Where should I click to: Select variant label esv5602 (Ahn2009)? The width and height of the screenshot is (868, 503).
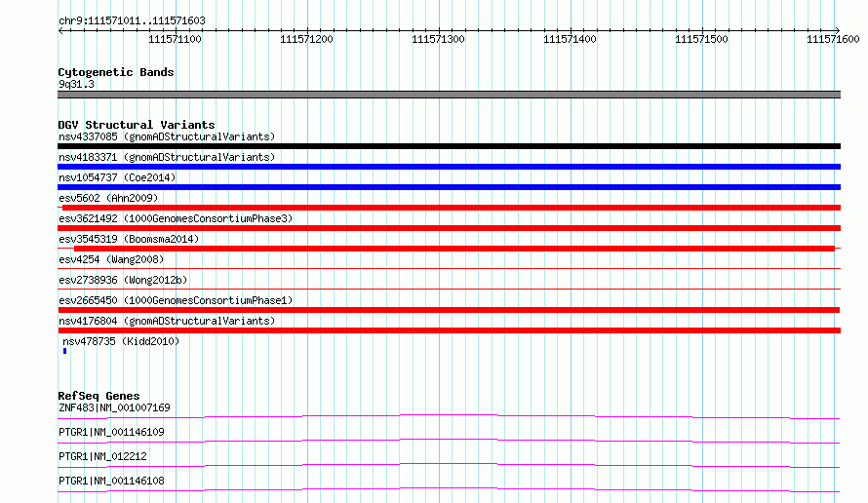pyautogui.click(x=108, y=198)
